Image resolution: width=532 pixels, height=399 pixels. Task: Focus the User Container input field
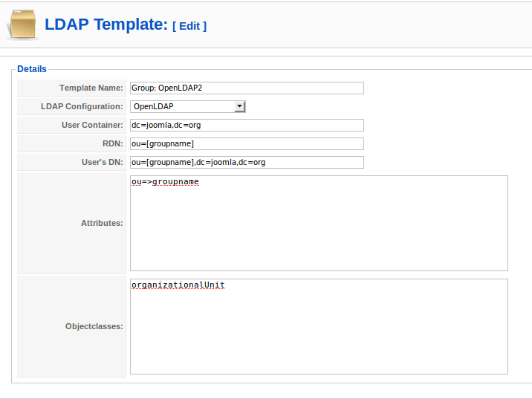coord(247,125)
